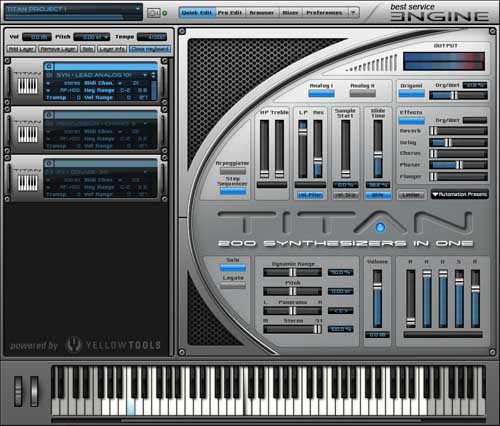500x426 pixels.
Task: Click the modulation wheel left of keyboard
Action: point(34,391)
